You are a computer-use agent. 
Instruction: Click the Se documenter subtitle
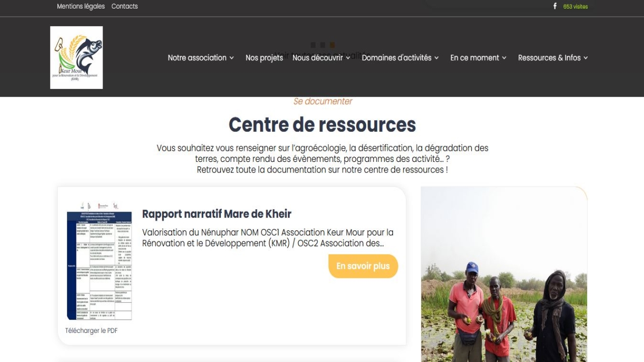coord(323,102)
